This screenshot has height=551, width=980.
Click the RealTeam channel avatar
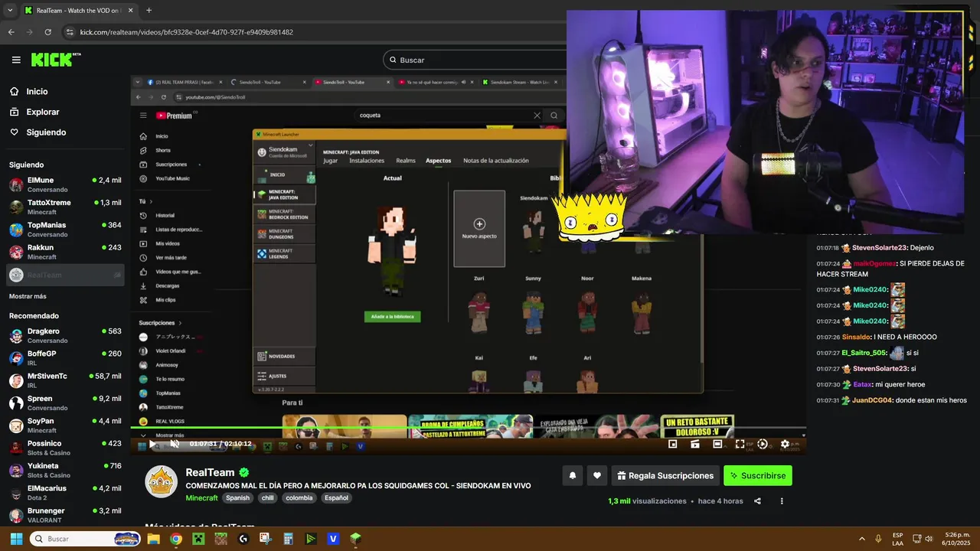click(162, 481)
